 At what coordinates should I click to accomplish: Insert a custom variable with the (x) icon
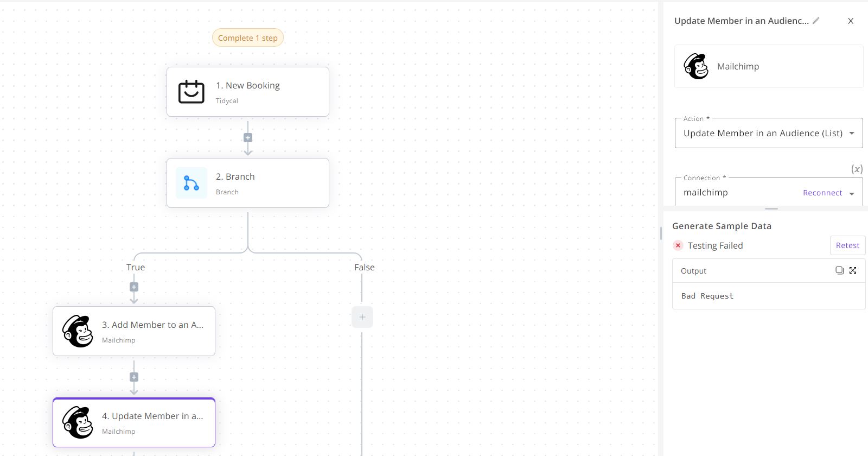[x=857, y=169]
